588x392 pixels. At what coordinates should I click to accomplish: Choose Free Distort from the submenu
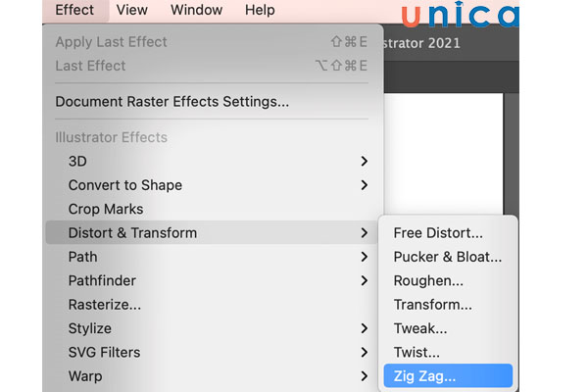(x=438, y=233)
